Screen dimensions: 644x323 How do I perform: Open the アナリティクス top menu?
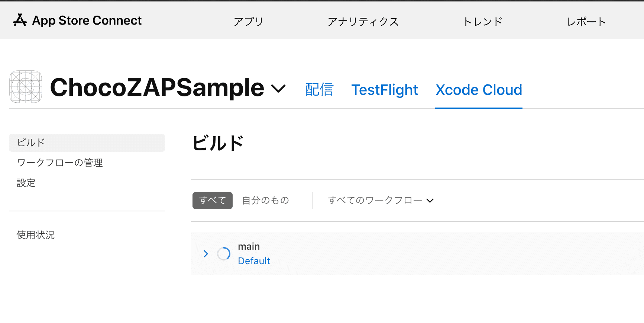[363, 22]
